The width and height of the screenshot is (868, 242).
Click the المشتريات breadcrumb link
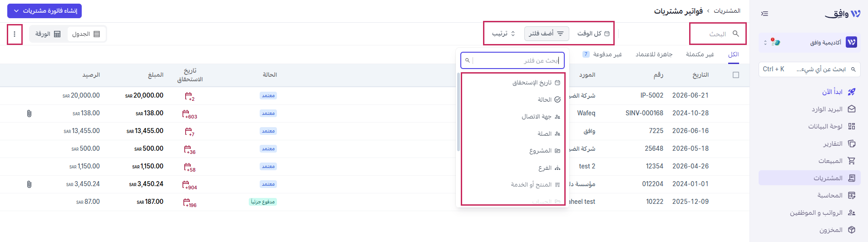[x=727, y=11]
